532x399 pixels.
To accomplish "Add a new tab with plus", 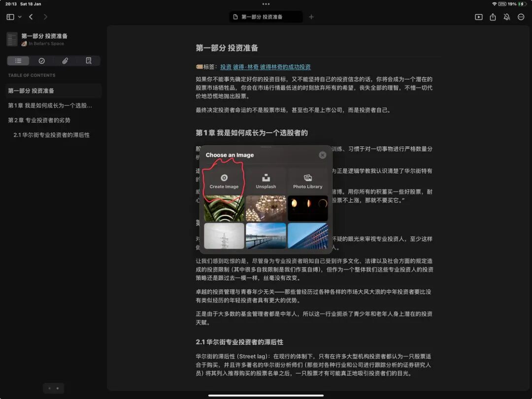I will click(x=311, y=17).
